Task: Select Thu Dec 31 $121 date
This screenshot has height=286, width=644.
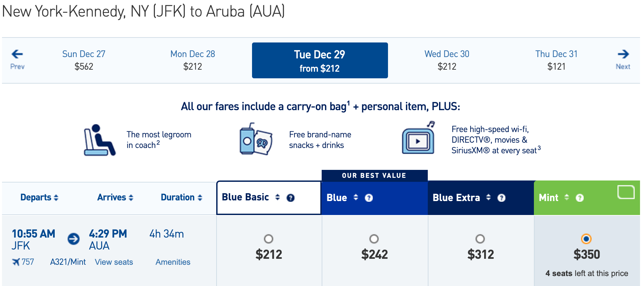Action: click(556, 60)
